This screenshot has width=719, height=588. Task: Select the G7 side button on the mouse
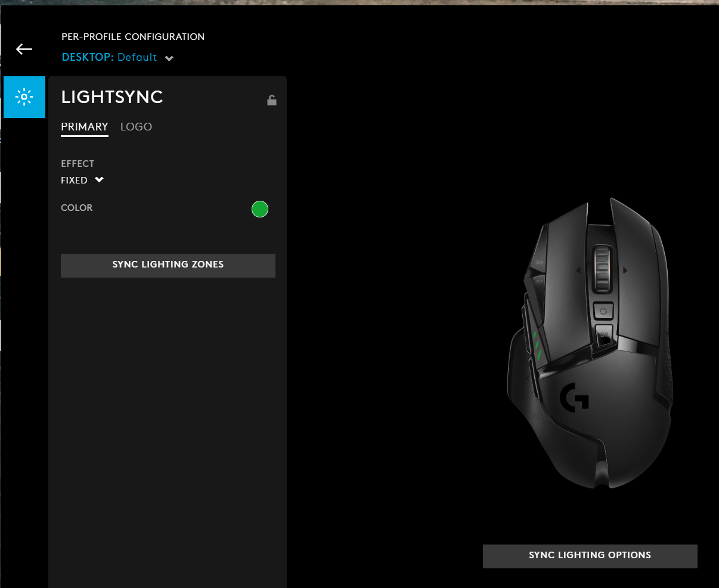pos(540,282)
